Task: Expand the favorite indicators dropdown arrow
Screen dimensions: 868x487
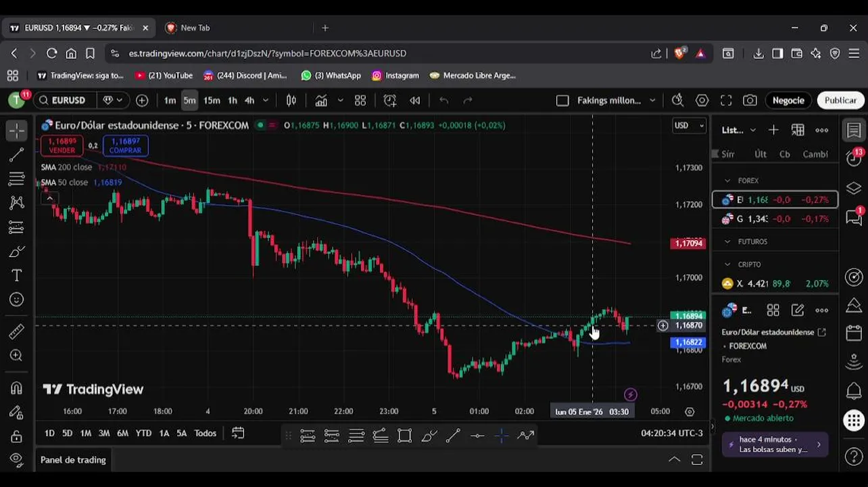Action: tap(340, 100)
